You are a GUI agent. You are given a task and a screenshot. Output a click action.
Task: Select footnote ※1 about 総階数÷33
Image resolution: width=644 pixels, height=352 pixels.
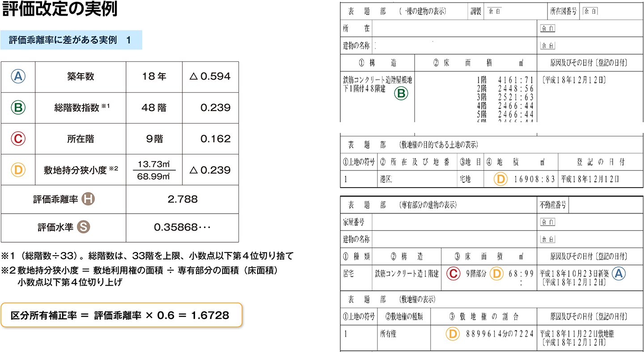coord(147,256)
